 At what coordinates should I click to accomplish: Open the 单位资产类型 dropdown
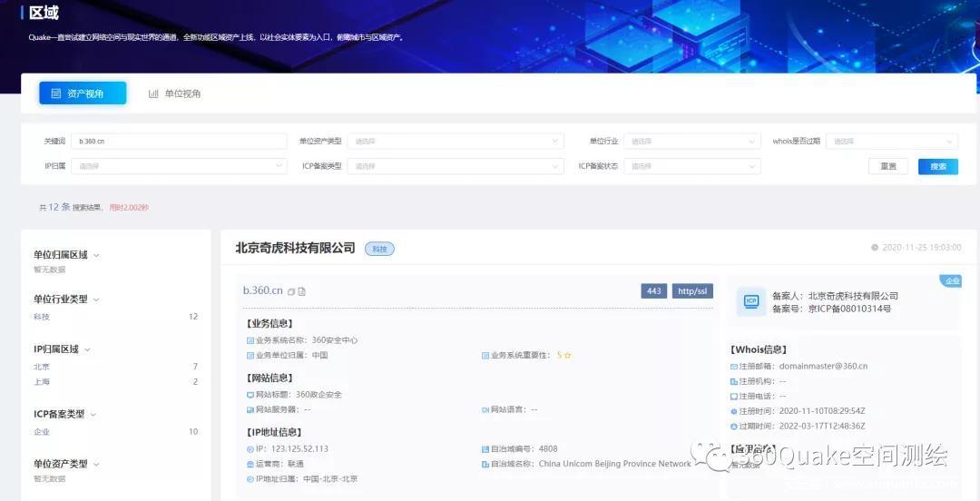pyautogui.click(x=455, y=142)
